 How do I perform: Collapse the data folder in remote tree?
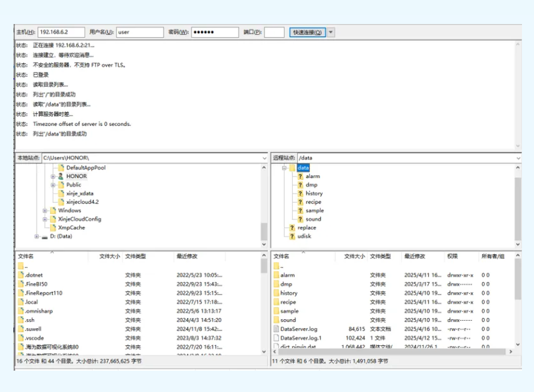[x=284, y=168]
